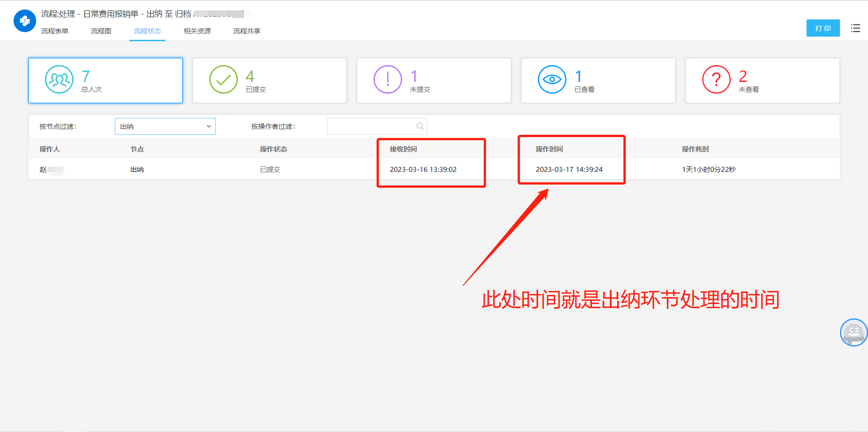
Task: Select the 流程状态 tab
Action: (147, 31)
